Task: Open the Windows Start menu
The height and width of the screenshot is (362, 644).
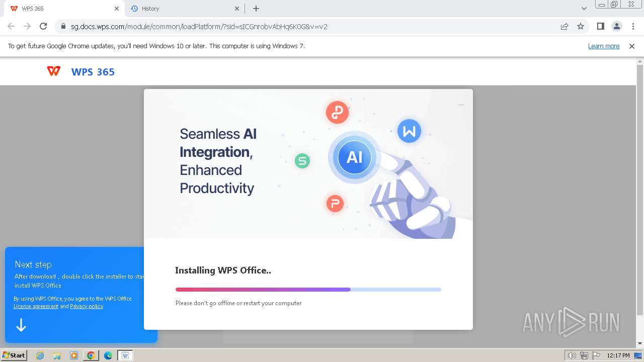Action: point(14,355)
